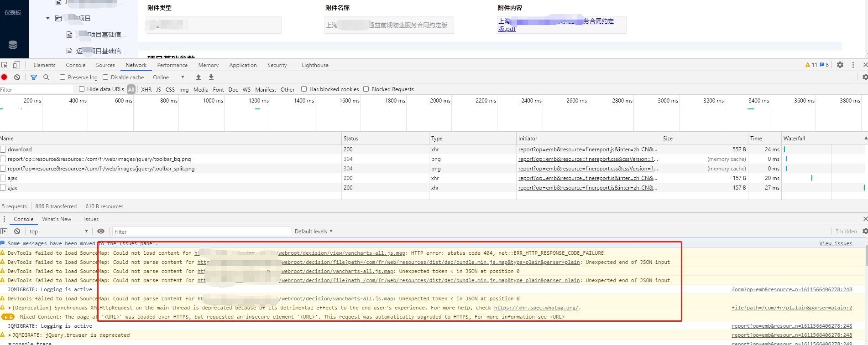
Task: Export HAR file download arrow
Action: coord(211,77)
